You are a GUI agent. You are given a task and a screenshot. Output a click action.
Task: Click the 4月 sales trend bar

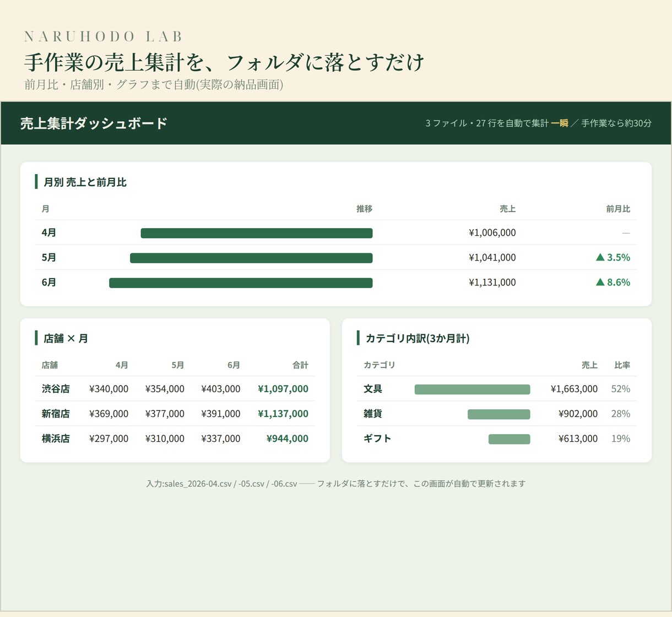pyautogui.click(x=257, y=233)
